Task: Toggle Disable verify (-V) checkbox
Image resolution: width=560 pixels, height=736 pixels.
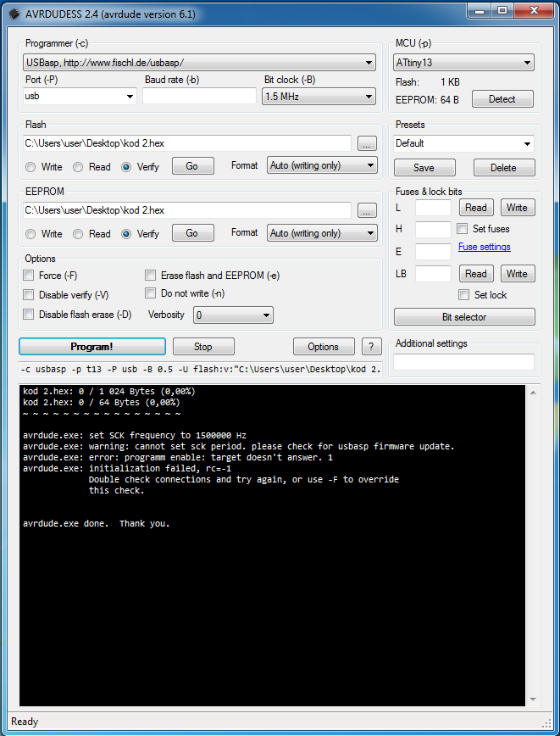Action: click(x=29, y=295)
